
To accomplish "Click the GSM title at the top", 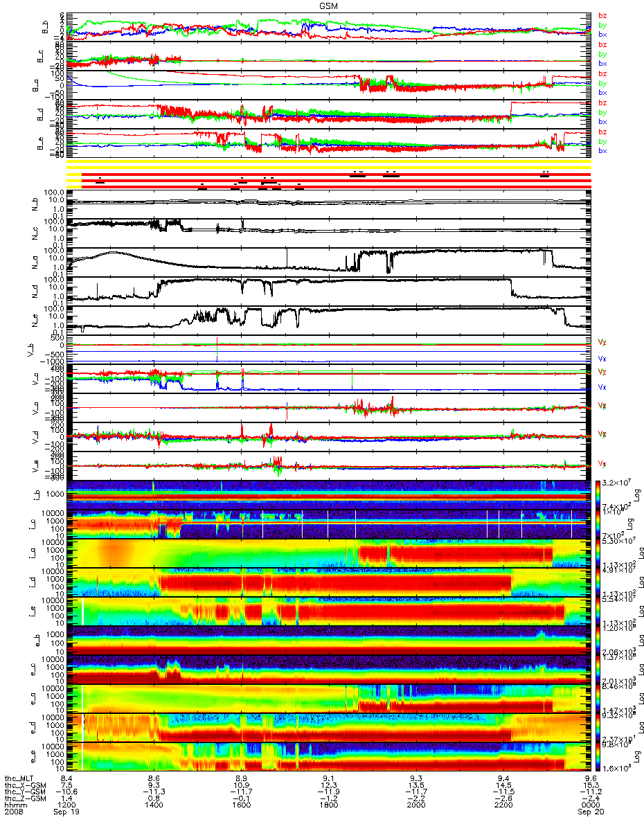I will tap(329, 6).
